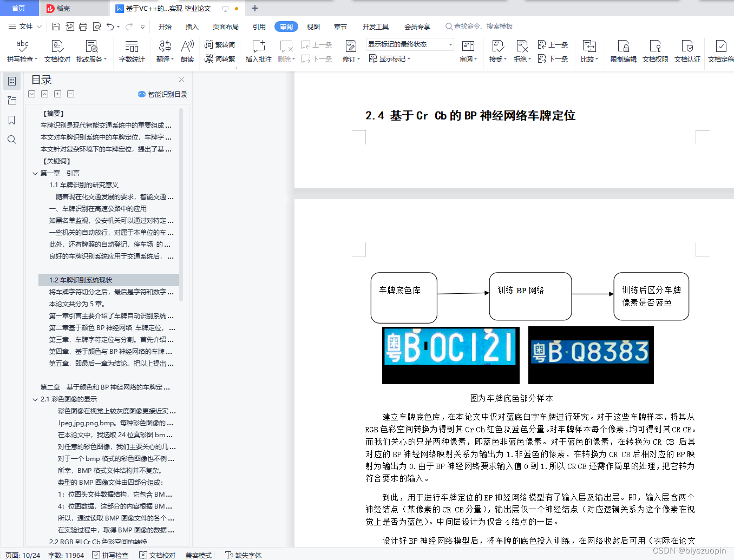Viewport: 734px width, 560px height.
Task: Open restrict editing (限制编辑)
Action: [624, 51]
